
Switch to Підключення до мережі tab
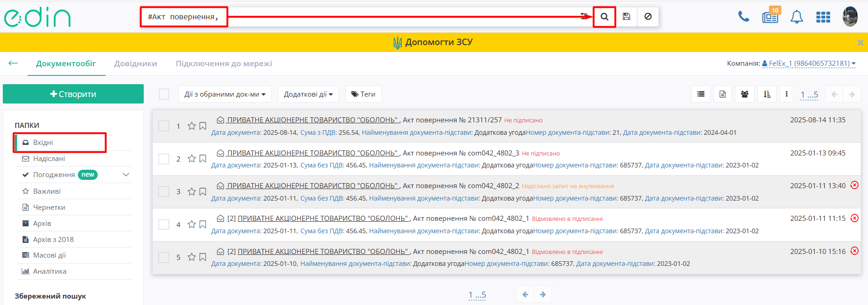224,63
